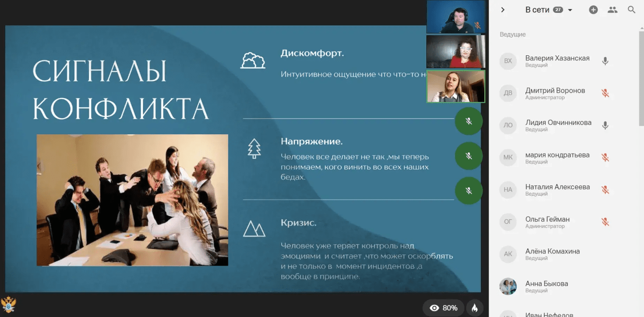Toggle Лидия Овчинникова's microphone
This screenshot has width=644, height=317.
coord(605,125)
